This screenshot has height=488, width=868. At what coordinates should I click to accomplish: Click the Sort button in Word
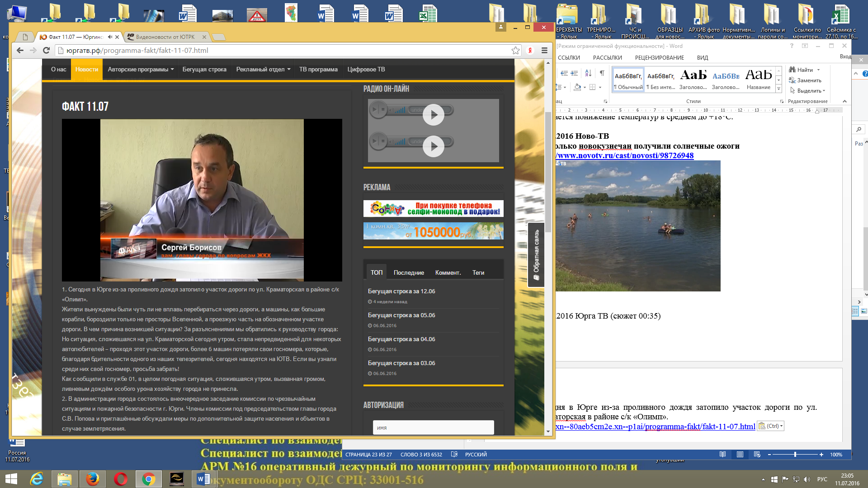pyautogui.click(x=588, y=73)
